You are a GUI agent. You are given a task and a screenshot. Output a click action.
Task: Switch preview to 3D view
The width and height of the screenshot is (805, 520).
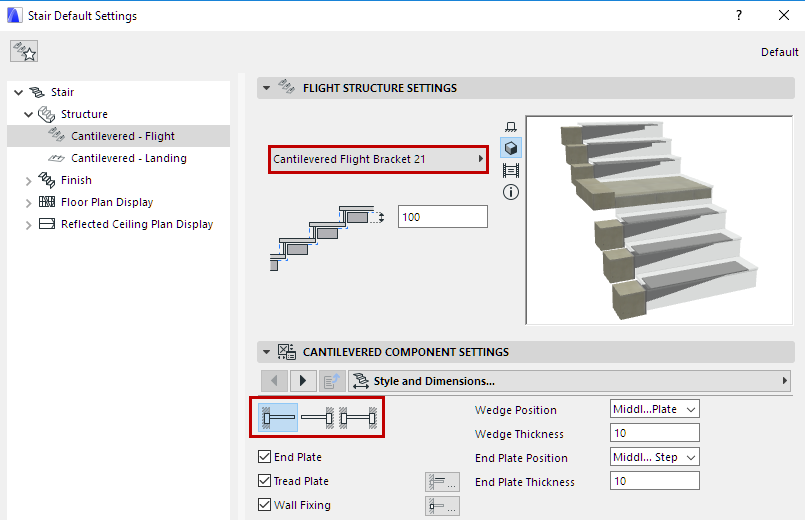[511, 148]
